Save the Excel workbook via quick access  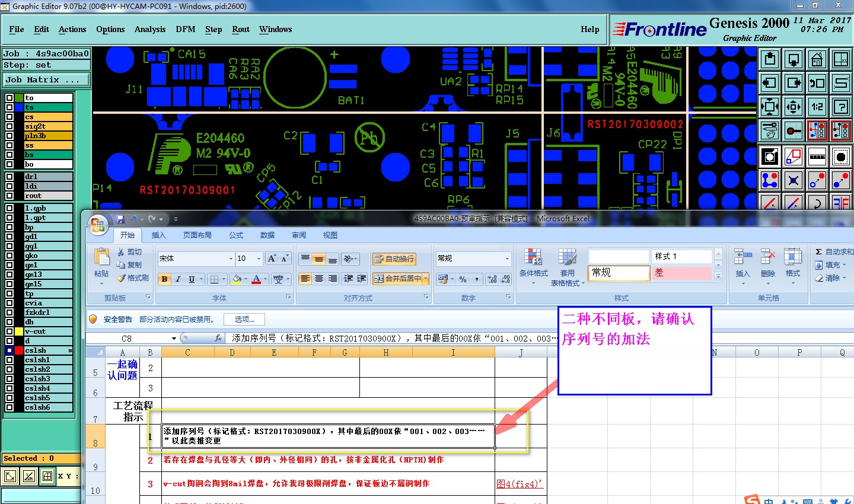coord(120,219)
